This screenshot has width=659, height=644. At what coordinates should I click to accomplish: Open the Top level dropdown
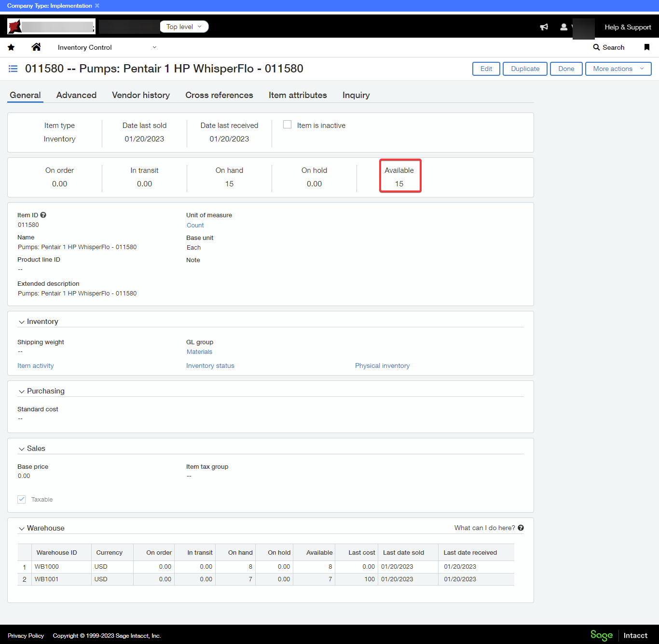pyautogui.click(x=184, y=27)
